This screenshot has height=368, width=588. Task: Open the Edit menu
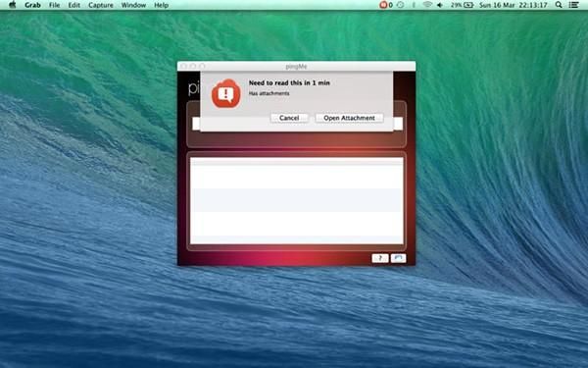click(x=73, y=5)
